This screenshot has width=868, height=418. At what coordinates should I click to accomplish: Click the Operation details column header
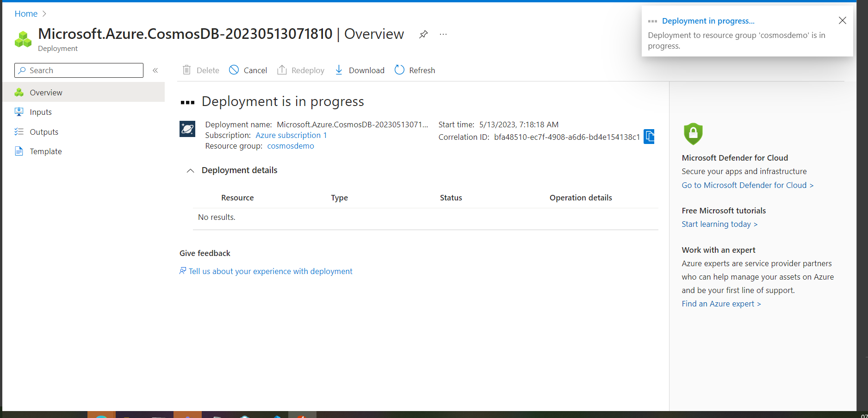(x=581, y=198)
